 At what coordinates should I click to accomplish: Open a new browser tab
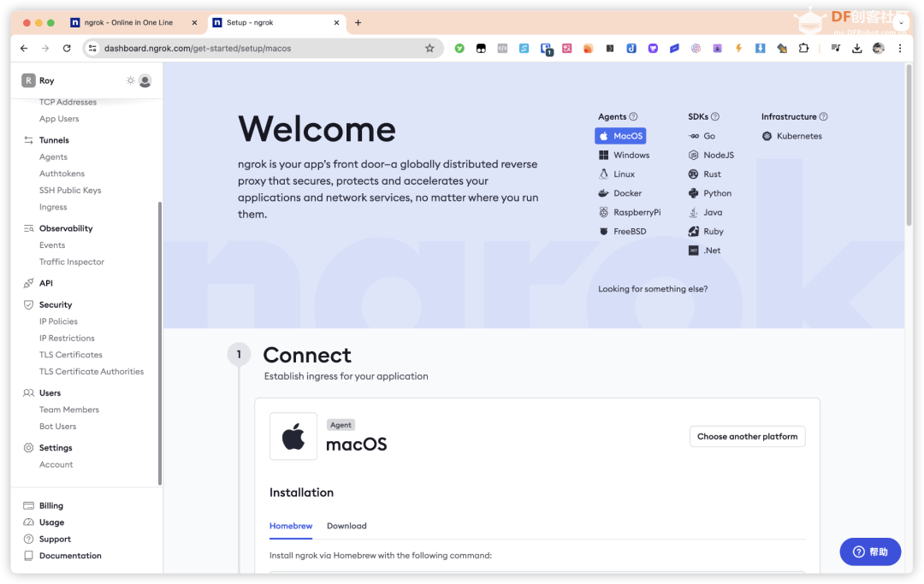(358, 22)
